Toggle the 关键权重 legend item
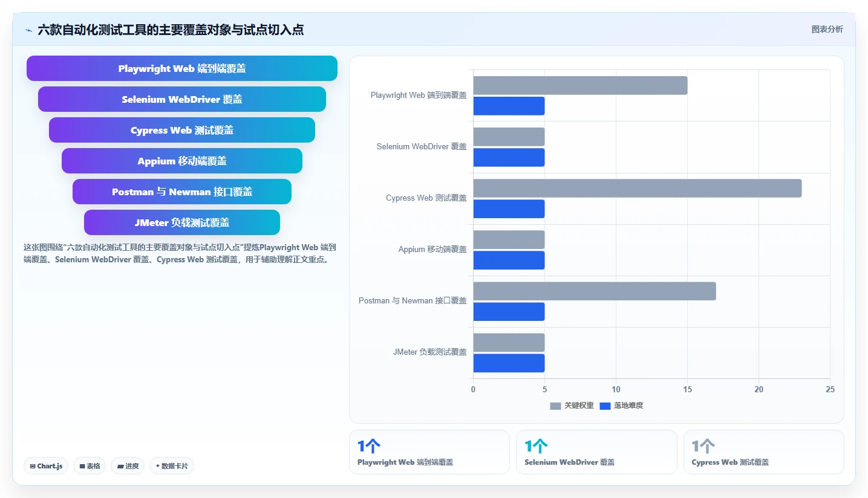 point(572,406)
